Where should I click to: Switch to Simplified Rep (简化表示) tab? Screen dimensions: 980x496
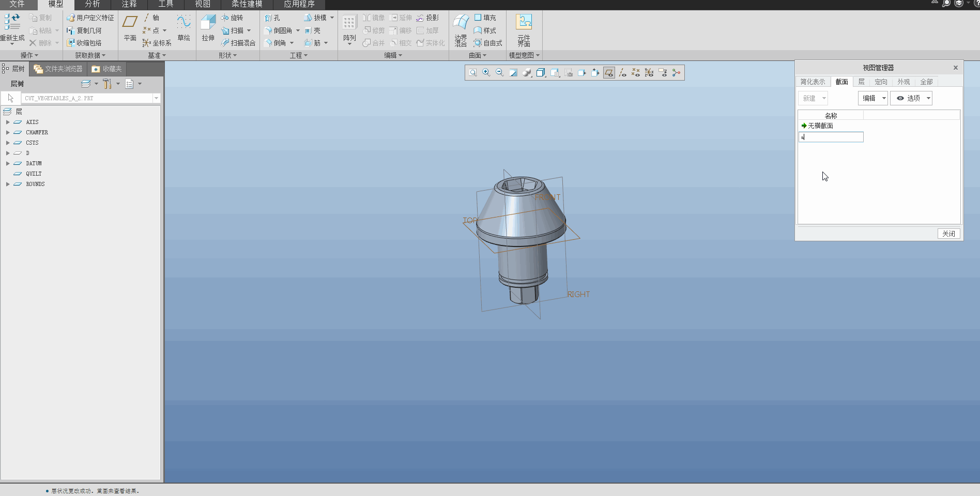pyautogui.click(x=813, y=82)
